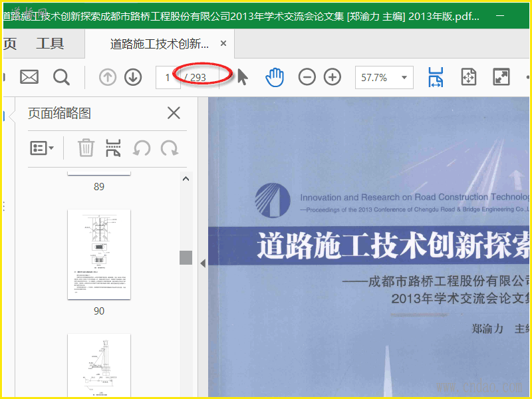532x399 pixels.
Task: Click the fit width scrolling icon
Action: coord(436,77)
